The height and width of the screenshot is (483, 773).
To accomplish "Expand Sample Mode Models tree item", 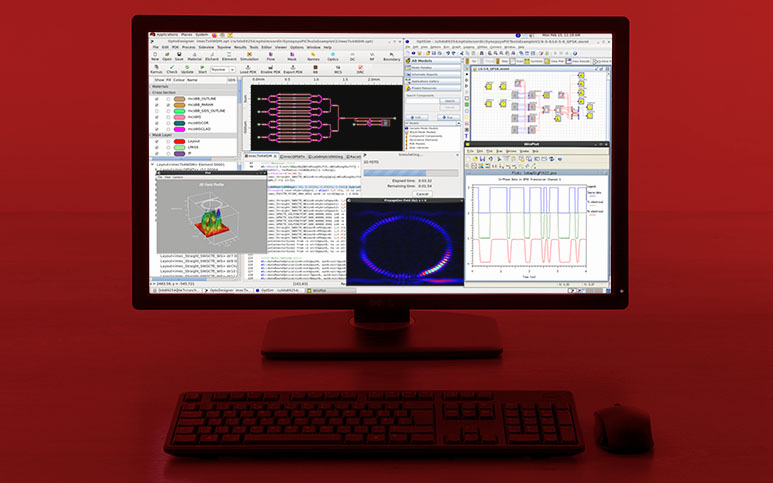I will point(408,130).
